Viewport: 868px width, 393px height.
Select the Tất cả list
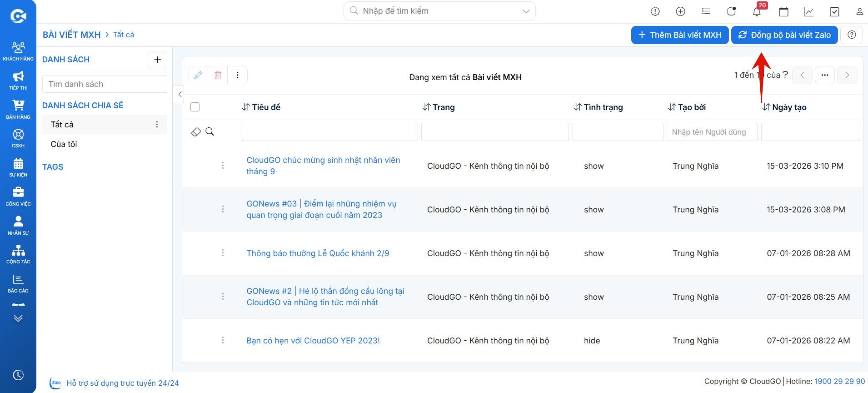coord(105,125)
